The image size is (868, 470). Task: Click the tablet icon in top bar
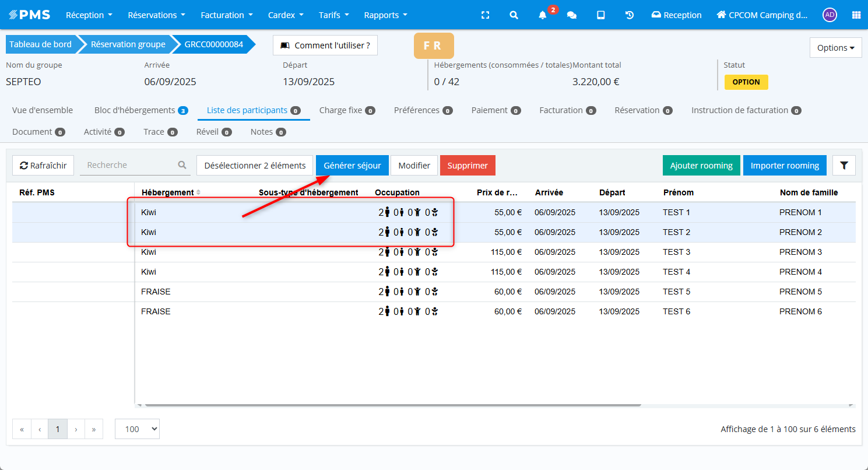600,15
